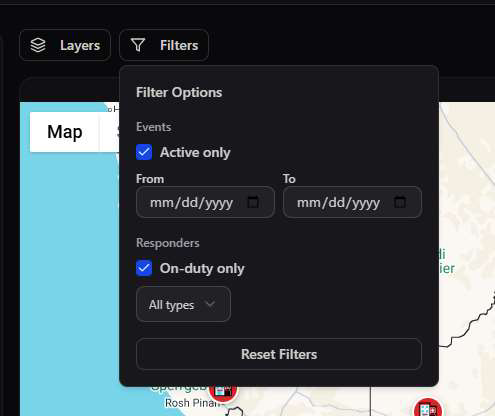Click the funnel filter icon

coord(138,45)
